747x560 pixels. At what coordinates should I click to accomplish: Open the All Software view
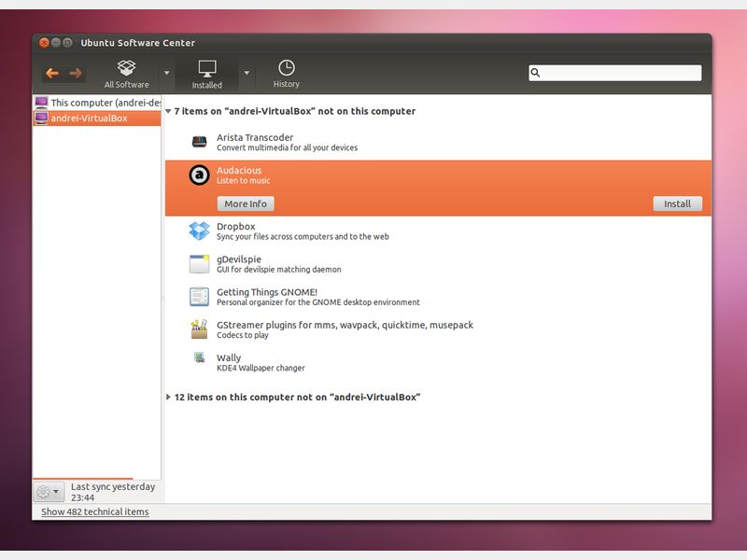click(x=126, y=74)
